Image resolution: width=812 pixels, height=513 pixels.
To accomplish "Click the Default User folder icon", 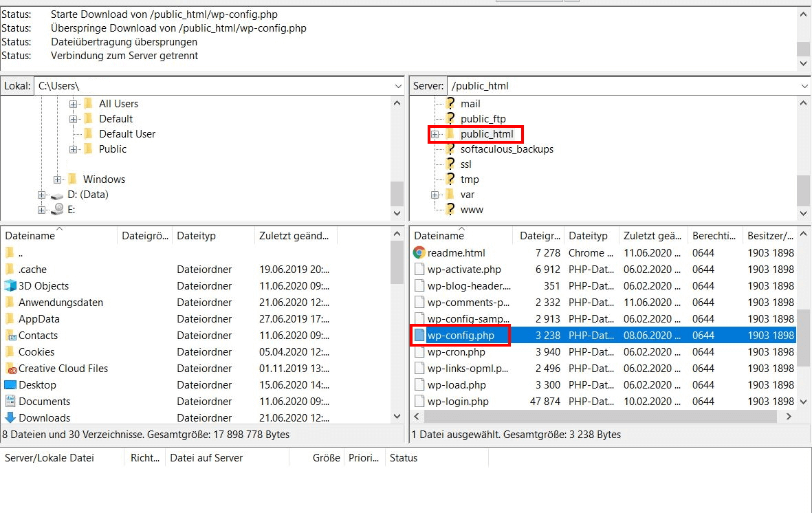I will [x=89, y=133].
